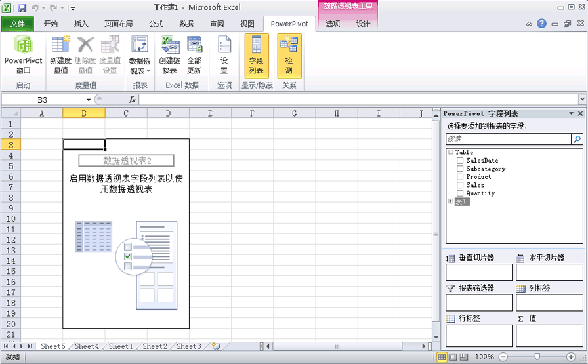Click the 100% zoom level
The image size is (588, 364).
484,357
